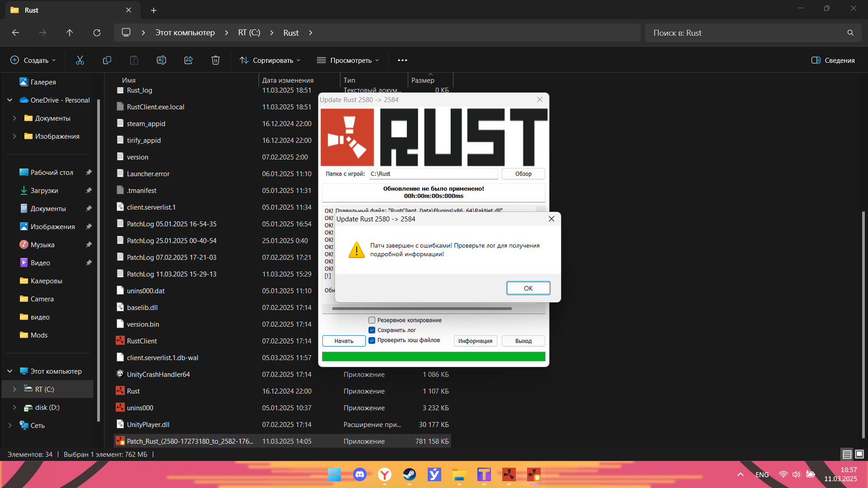This screenshot has width=868, height=488.
Task: Open Steam from the taskbar
Action: (410, 474)
